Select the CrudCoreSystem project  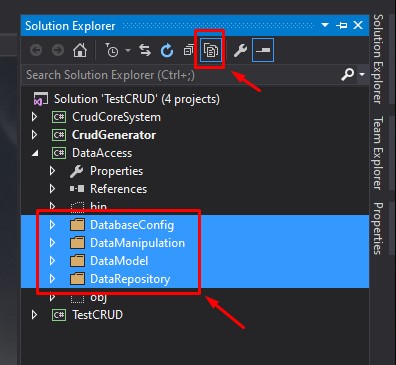coord(116,117)
